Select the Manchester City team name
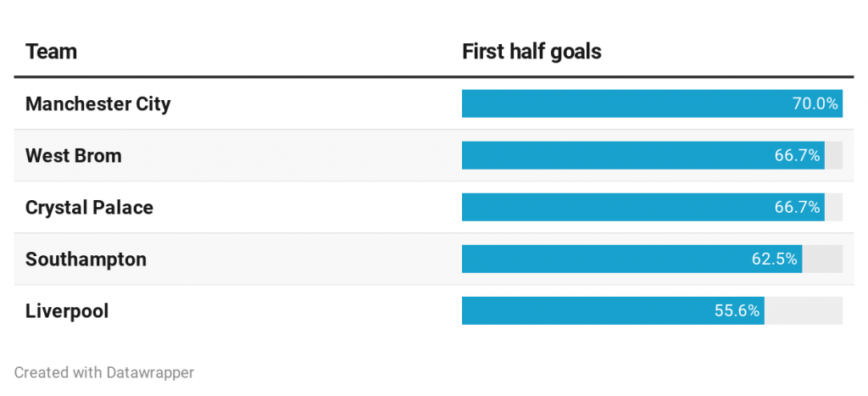 (97, 104)
